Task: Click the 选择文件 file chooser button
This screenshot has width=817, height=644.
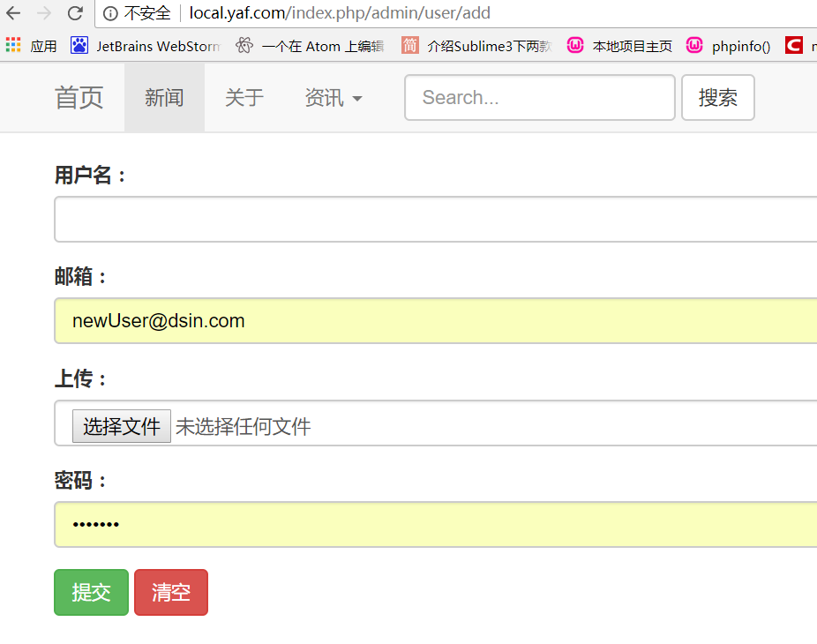Action: coord(122,427)
